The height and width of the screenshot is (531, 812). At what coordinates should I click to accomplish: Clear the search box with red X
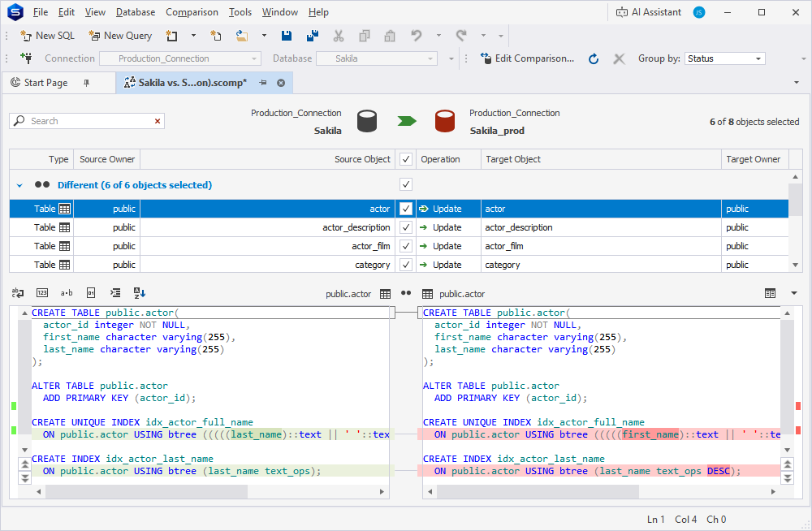coord(158,121)
